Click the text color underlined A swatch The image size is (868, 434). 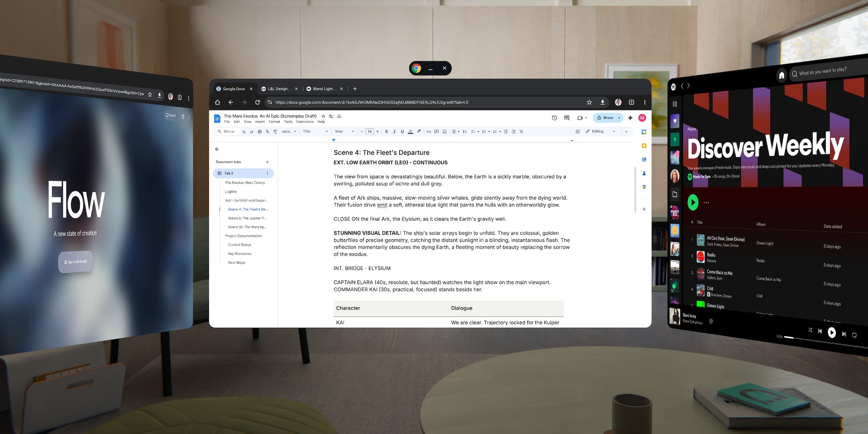click(410, 132)
